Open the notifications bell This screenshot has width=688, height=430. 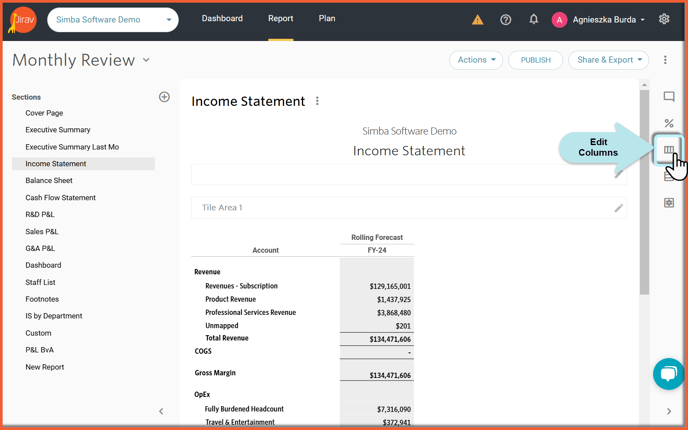[x=533, y=19]
